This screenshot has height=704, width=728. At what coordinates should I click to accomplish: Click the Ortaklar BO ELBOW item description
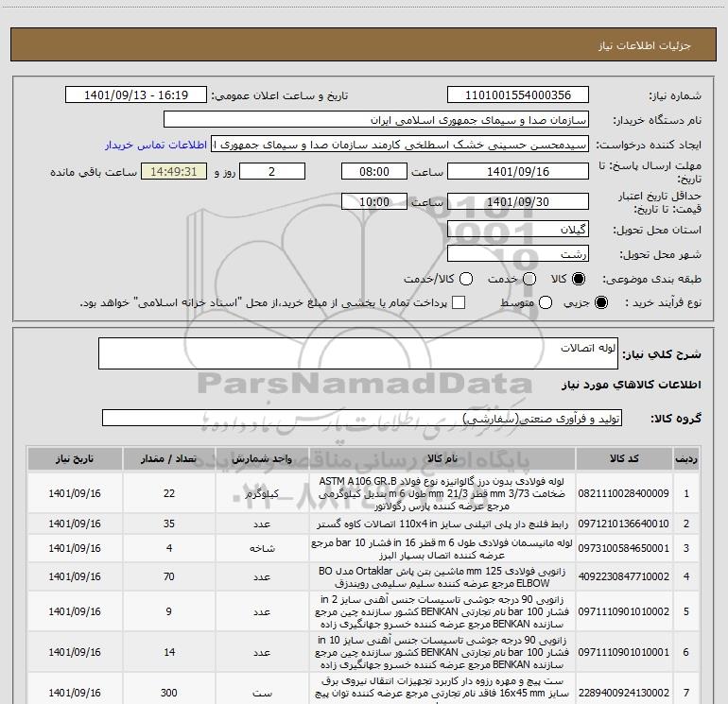442,576
